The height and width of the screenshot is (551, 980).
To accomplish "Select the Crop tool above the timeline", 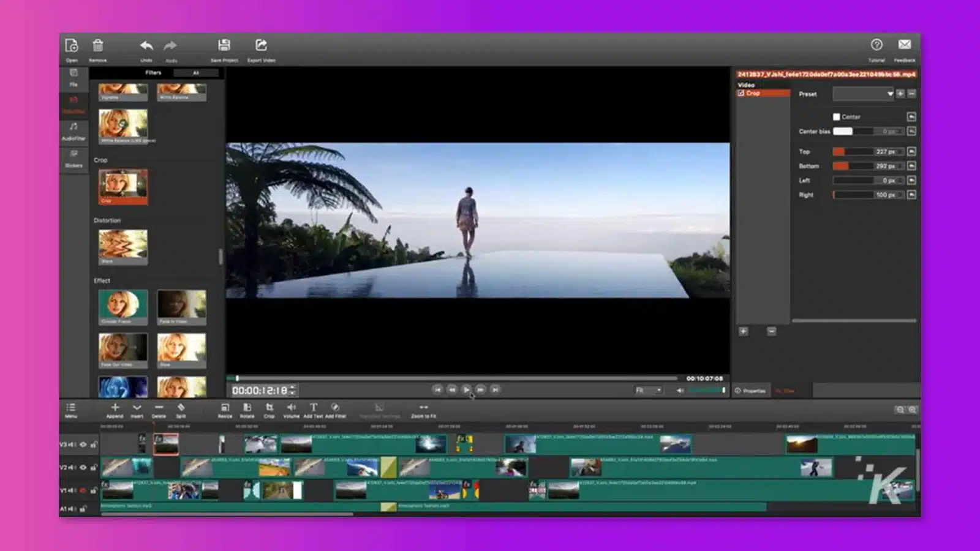I will click(x=268, y=409).
